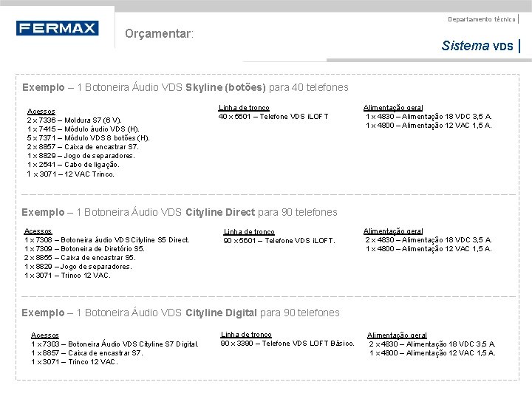
Task: Click the 'Sistema VDS' title
Action: tap(477, 46)
